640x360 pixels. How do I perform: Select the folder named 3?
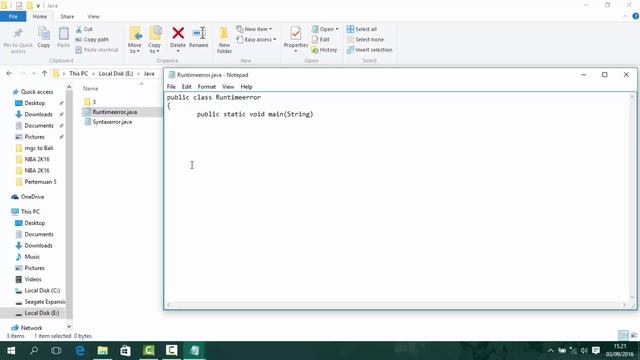pos(90,102)
